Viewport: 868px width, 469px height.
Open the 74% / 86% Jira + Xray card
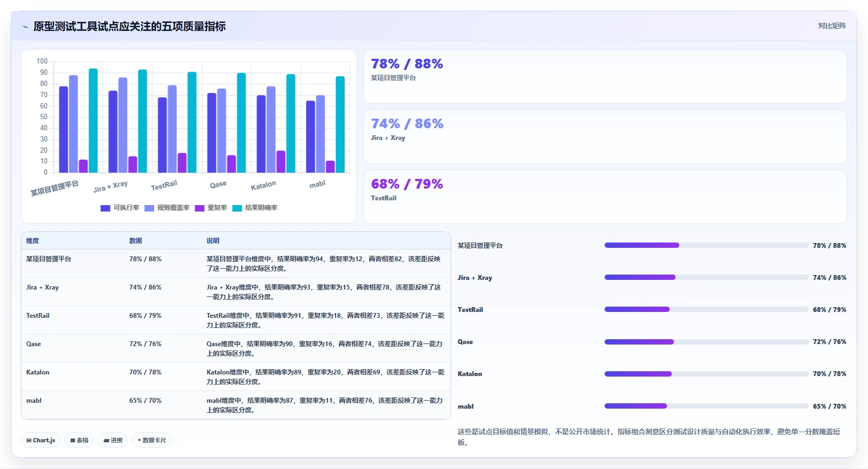tap(605, 137)
